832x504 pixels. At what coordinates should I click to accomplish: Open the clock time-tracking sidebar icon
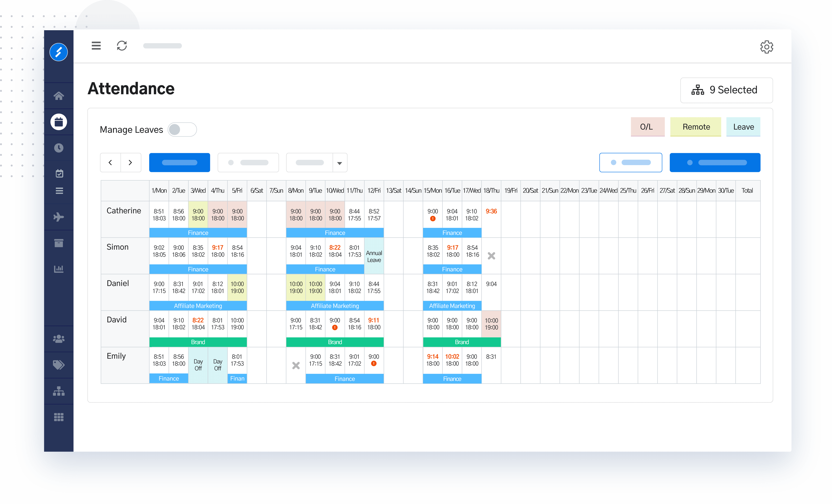click(59, 148)
